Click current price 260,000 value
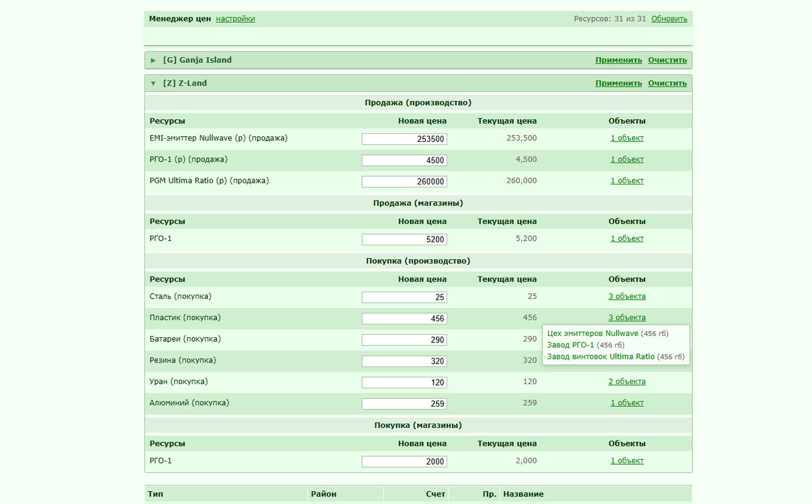 pos(521,181)
